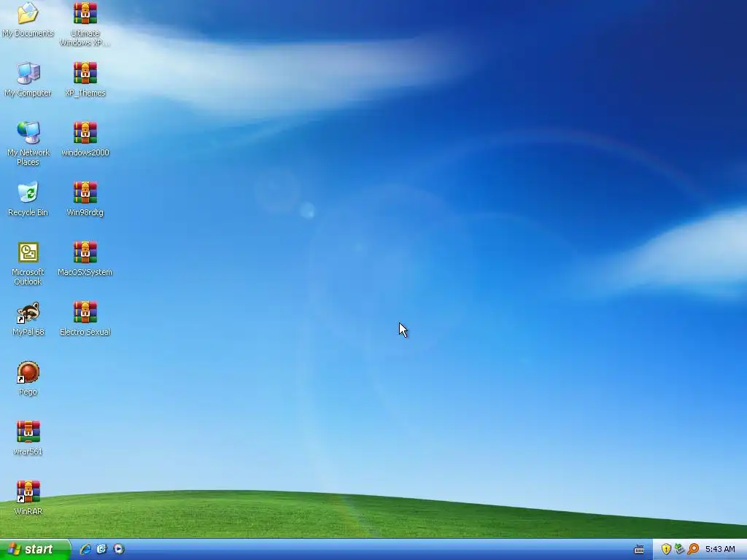Image resolution: width=747 pixels, height=560 pixels.
Task: Click the network connection tray icon
Action: pyautogui.click(x=679, y=549)
